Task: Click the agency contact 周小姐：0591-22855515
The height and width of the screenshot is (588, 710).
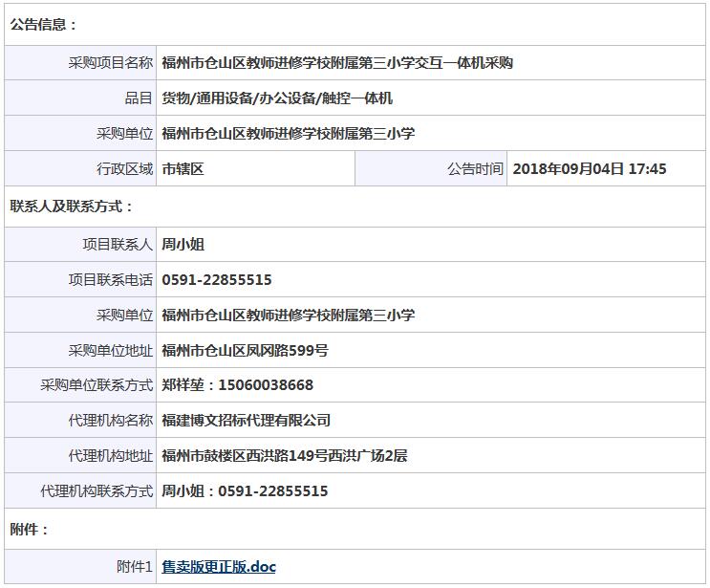Action: pyautogui.click(x=245, y=491)
